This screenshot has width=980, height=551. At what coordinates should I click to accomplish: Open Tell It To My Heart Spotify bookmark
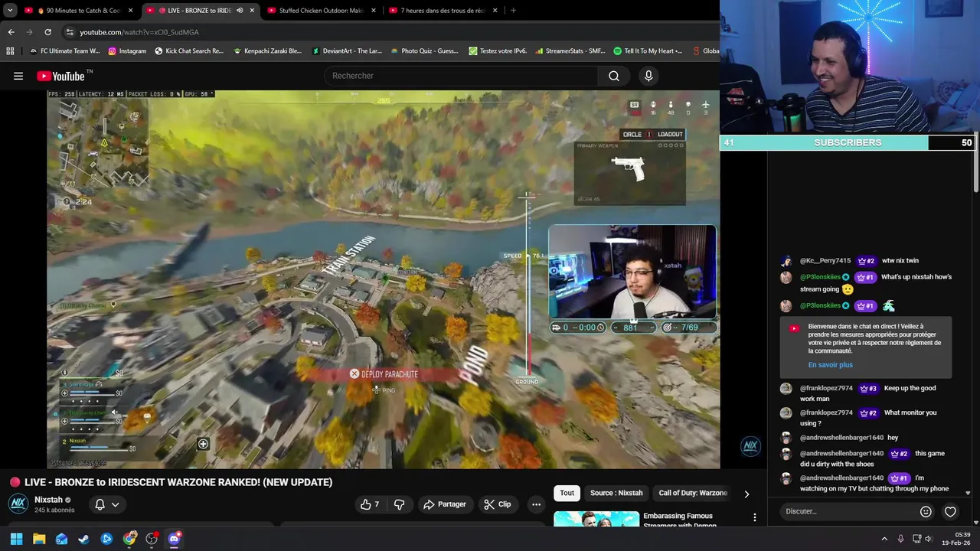click(x=648, y=51)
